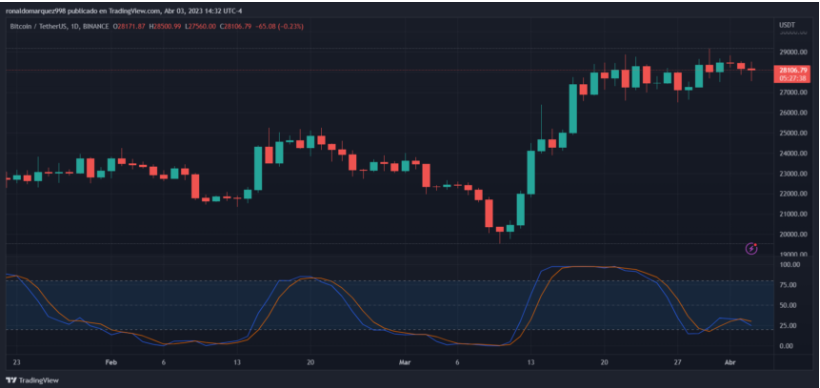Click the low value L27560.00
This screenshot has width=820, height=388.
coord(200,26)
